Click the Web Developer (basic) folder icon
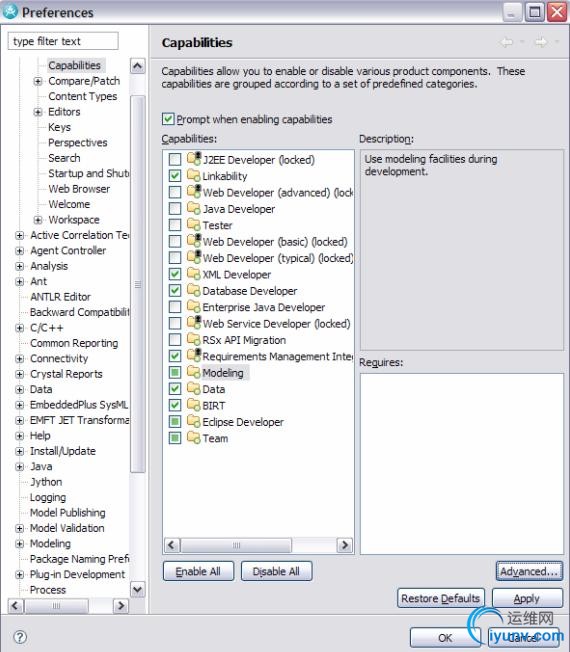This screenshot has height=652, width=570. click(x=194, y=241)
